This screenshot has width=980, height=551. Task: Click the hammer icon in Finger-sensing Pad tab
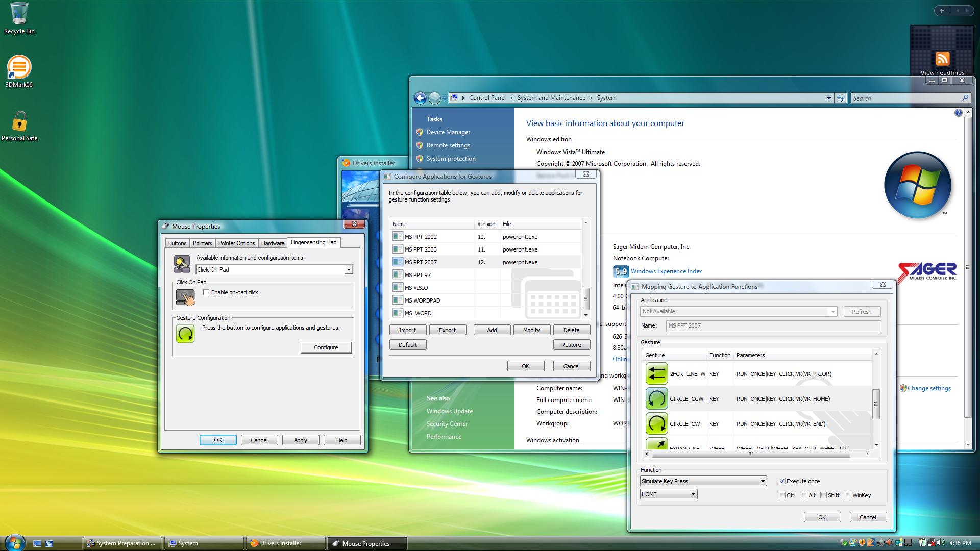182,264
